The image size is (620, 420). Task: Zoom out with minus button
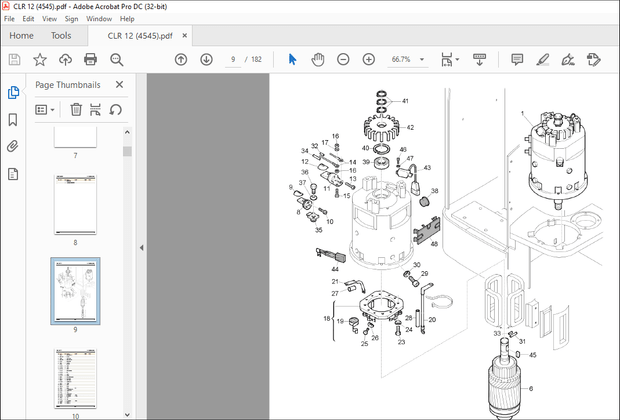click(x=343, y=60)
